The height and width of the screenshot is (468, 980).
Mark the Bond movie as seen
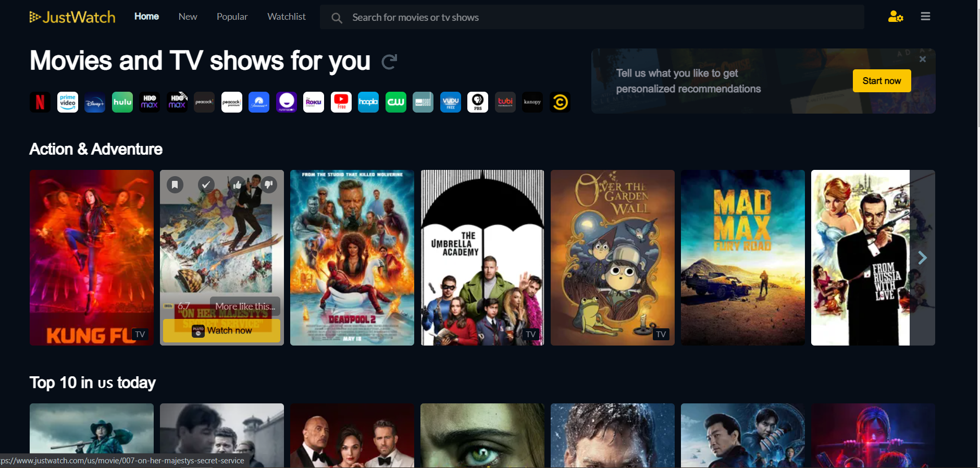(206, 184)
